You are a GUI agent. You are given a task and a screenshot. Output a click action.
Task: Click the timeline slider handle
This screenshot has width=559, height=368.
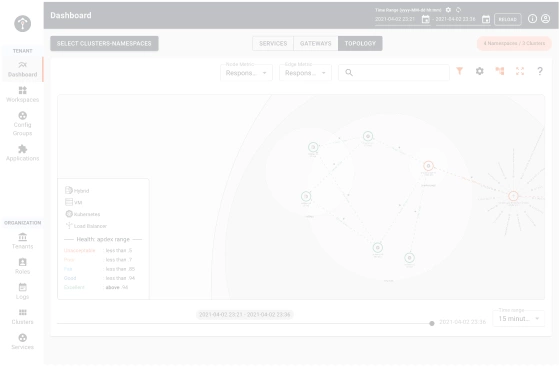[x=432, y=323]
